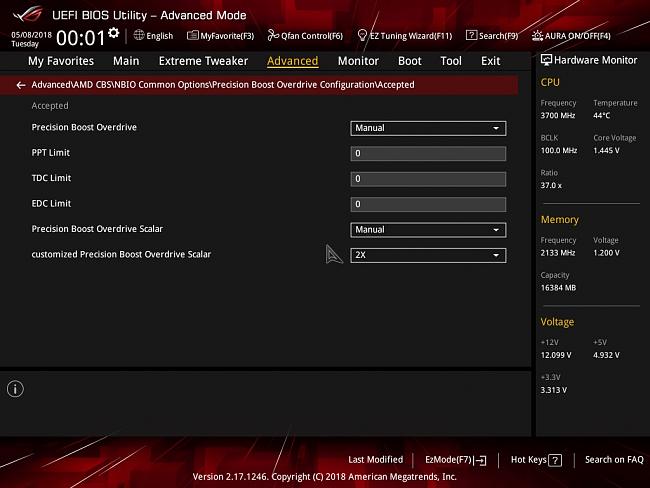Switch to the Main tab

click(x=126, y=61)
